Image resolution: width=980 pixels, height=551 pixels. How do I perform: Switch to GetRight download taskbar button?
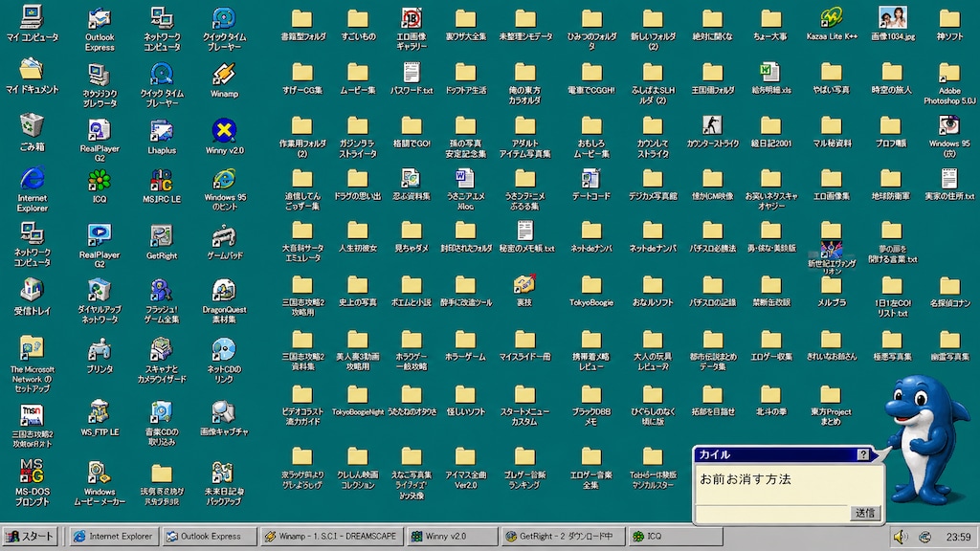(563, 536)
